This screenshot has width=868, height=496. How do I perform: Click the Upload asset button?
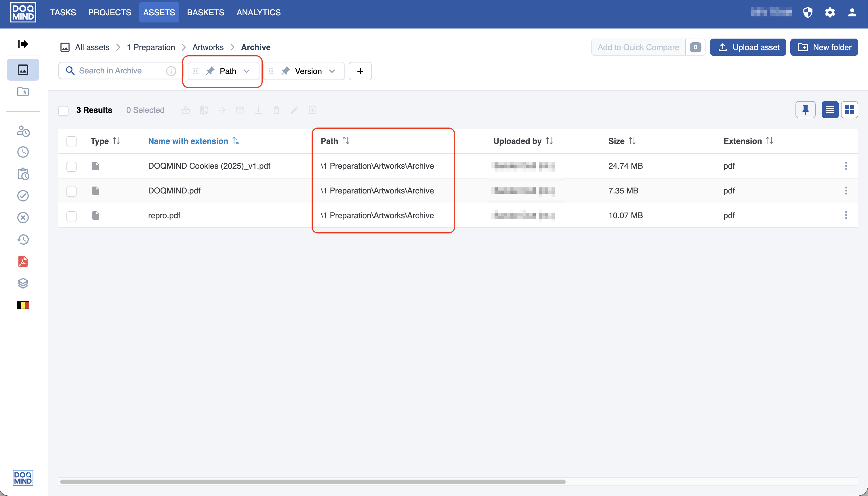click(747, 47)
